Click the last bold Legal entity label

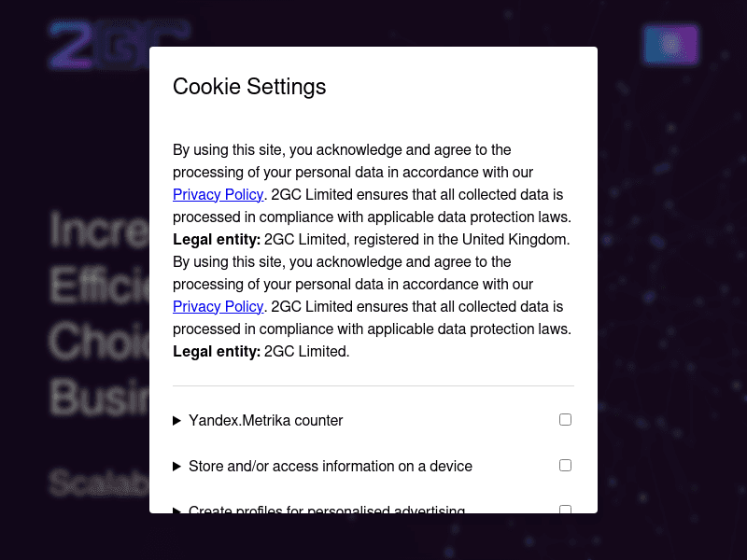pos(217,352)
